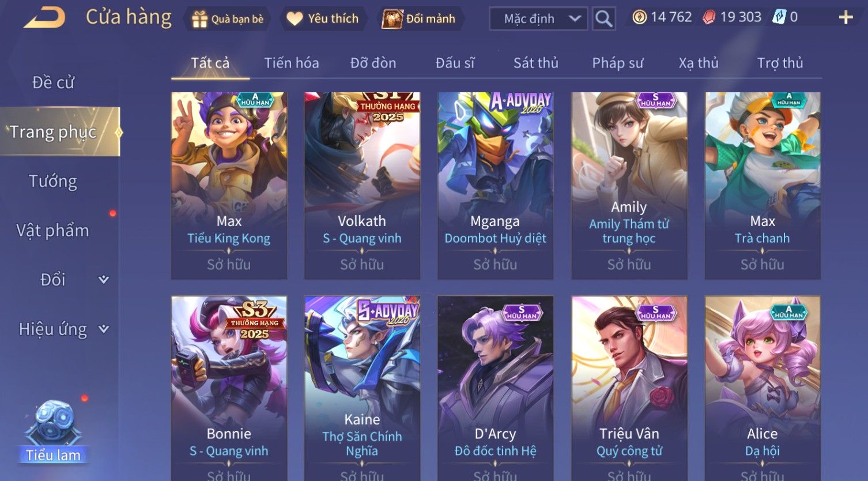
Task: Select the Tiến hóa tab
Action: (x=291, y=63)
